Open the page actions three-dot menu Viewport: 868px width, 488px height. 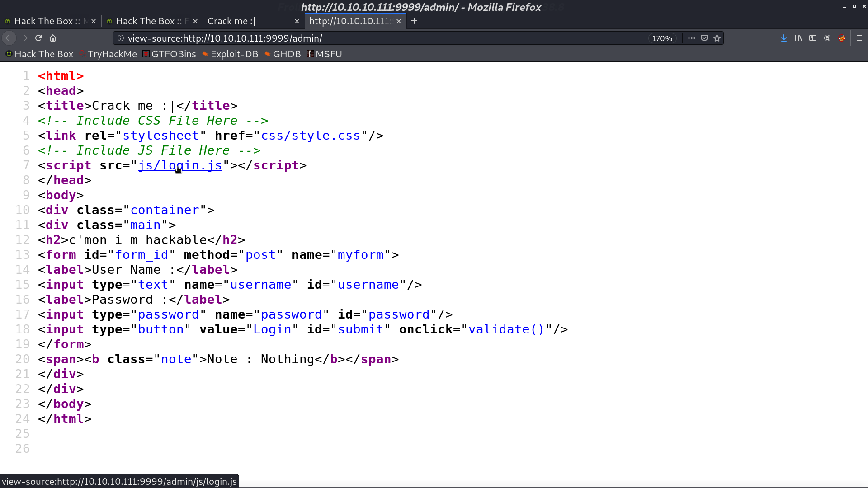pos(691,38)
